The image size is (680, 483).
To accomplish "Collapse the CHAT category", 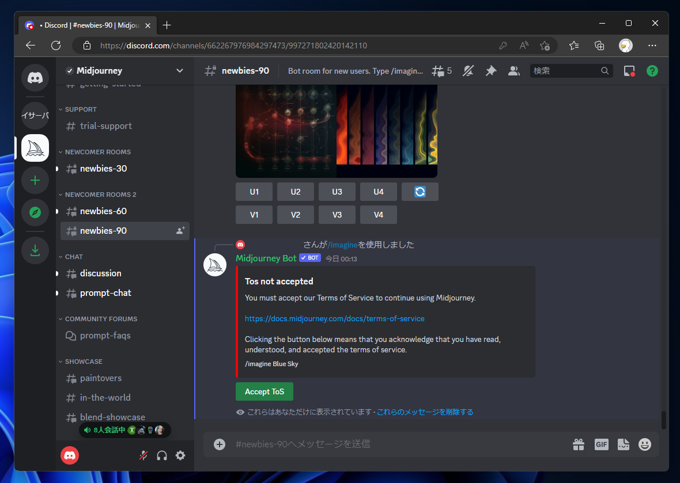I will point(74,257).
